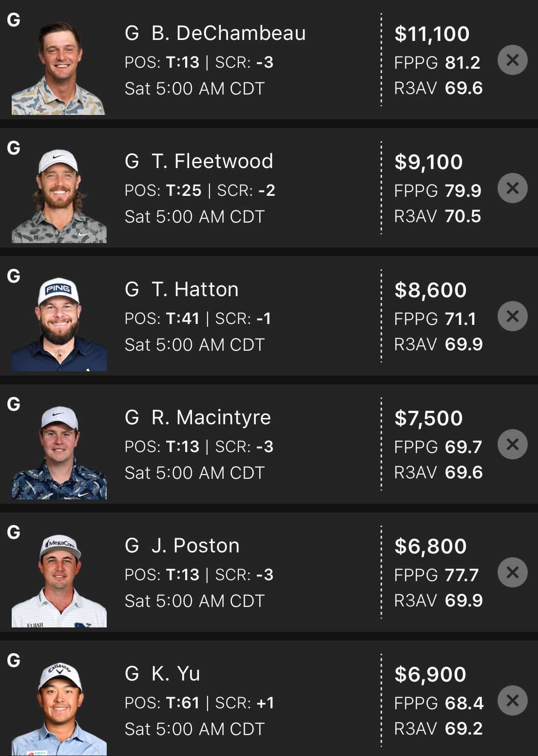Select K. Yu player name
The height and width of the screenshot is (756, 538).
pyautogui.click(x=175, y=674)
